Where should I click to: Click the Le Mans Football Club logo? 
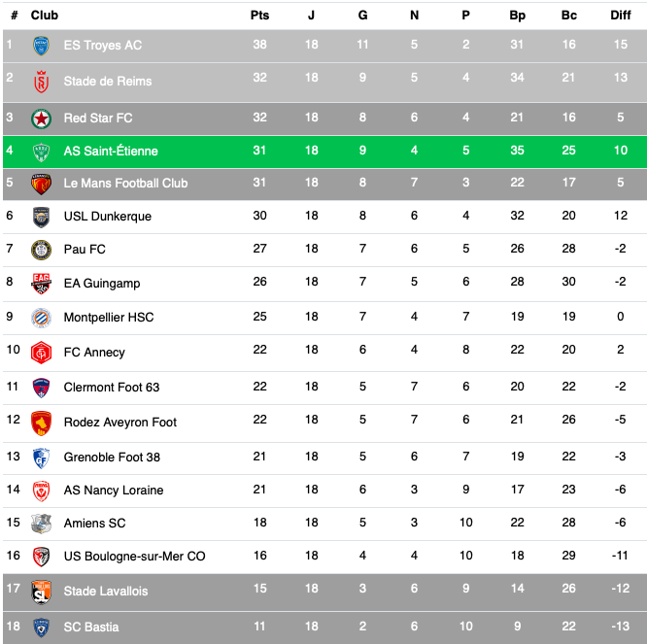tap(41, 184)
